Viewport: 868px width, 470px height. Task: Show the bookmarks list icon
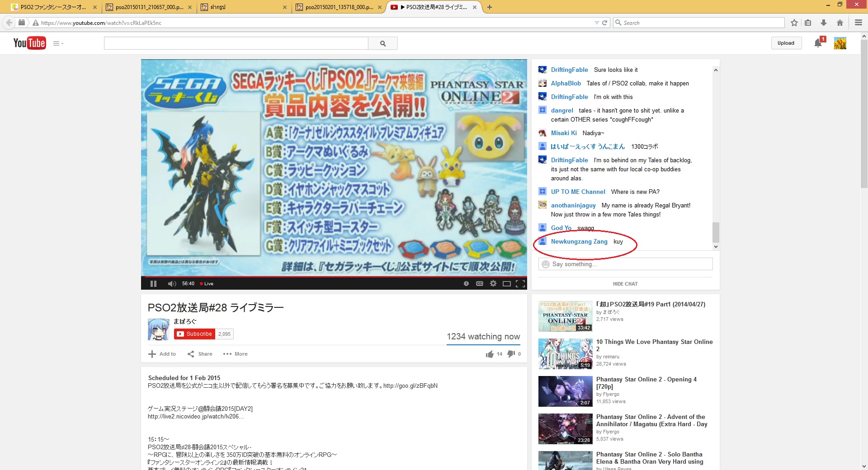[808, 23]
